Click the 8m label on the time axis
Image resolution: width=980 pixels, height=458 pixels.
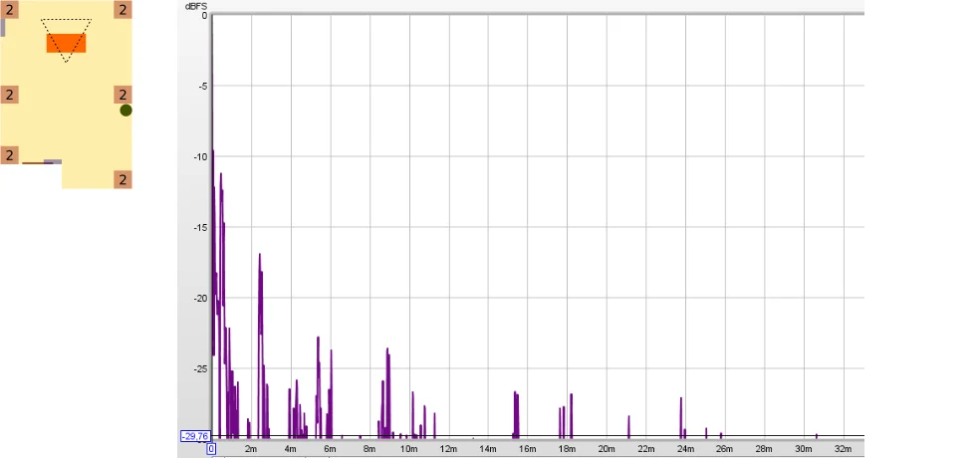369,449
